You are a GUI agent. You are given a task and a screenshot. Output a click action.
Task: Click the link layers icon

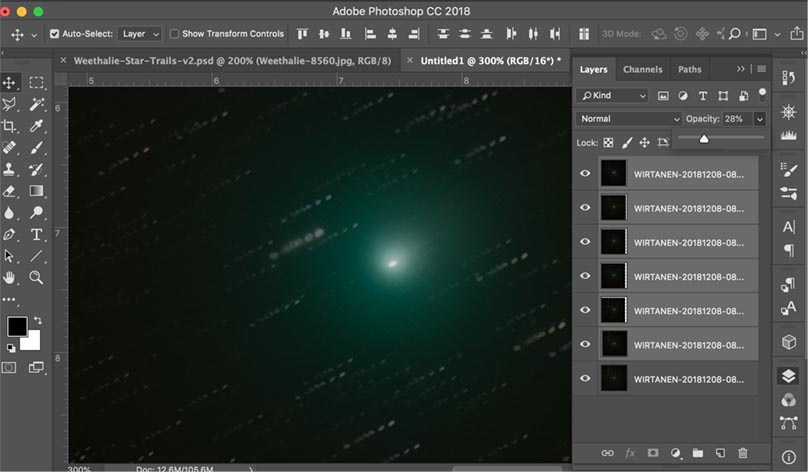point(607,453)
